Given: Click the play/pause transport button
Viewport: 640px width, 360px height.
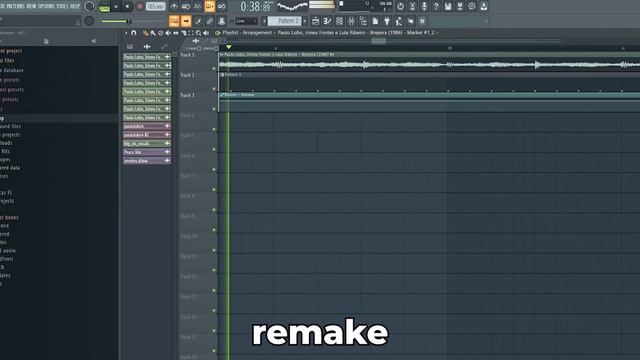Looking at the screenshot, I should [116, 7].
